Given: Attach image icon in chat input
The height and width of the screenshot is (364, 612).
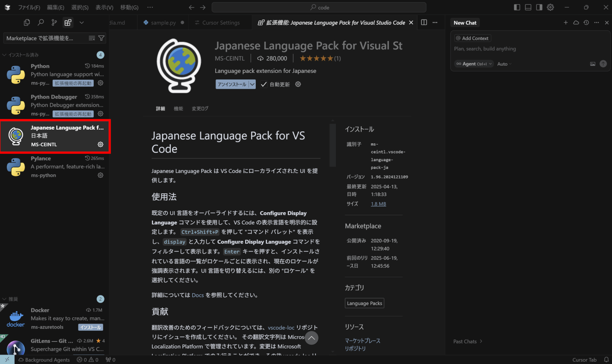Looking at the screenshot, I should point(593,64).
